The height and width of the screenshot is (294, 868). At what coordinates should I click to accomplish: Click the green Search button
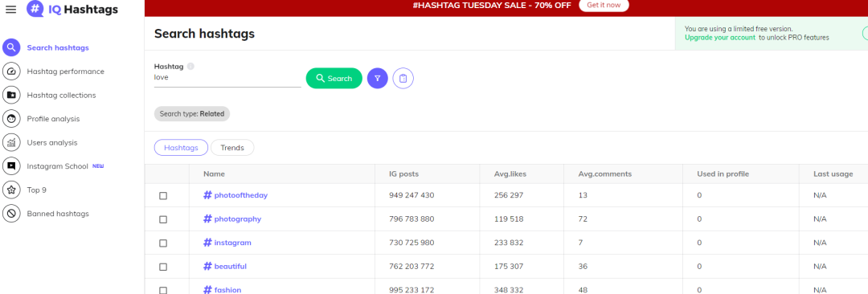pos(334,79)
